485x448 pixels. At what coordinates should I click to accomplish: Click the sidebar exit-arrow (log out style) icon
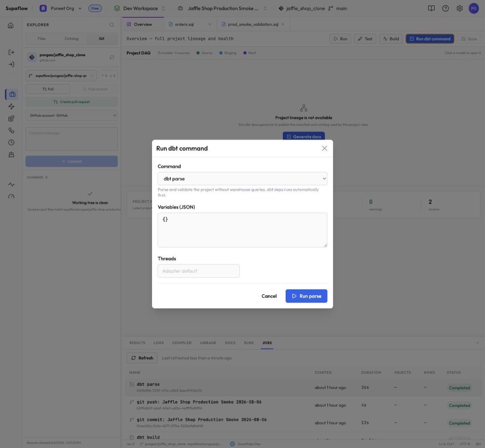(11, 52)
